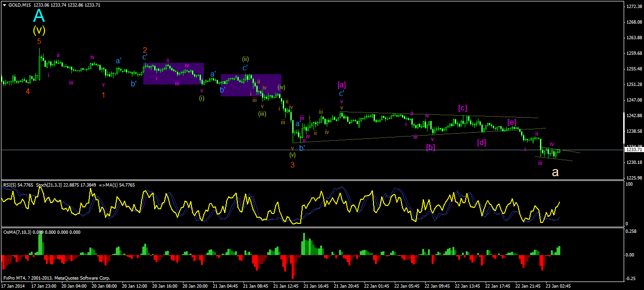Image resolution: width=644 pixels, height=290 pixels.
Task: Select the magenta [c] wave label
Action: pos(462,108)
